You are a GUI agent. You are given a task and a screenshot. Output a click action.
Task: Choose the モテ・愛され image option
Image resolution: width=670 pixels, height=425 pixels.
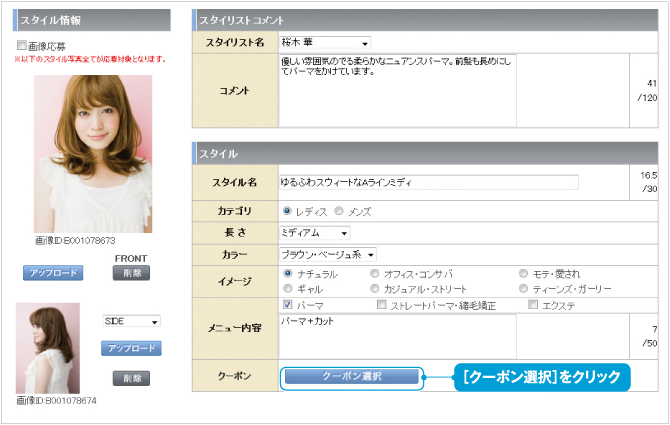coord(523,273)
